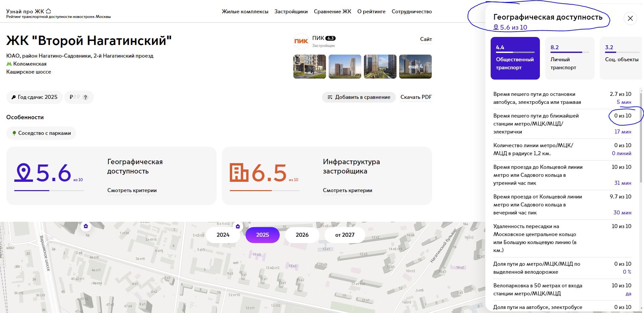Click the '9.7 из 10' evening commute score
This screenshot has height=313, width=644.
click(620, 197)
